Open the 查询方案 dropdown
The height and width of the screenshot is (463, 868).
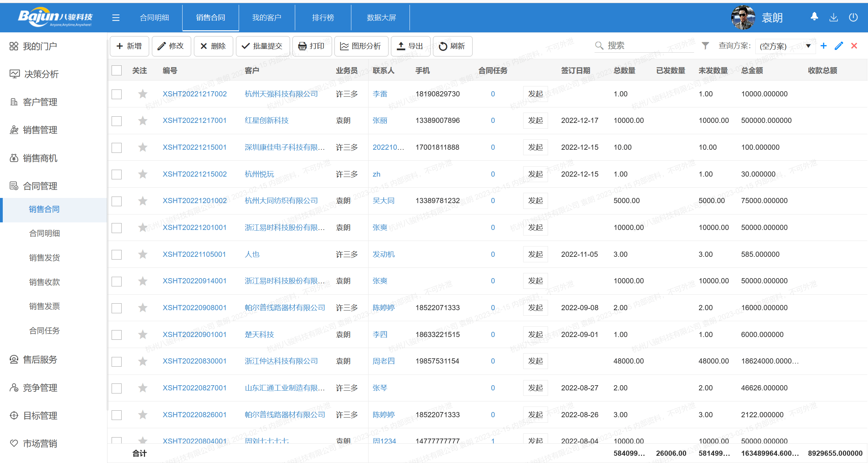tap(785, 46)
